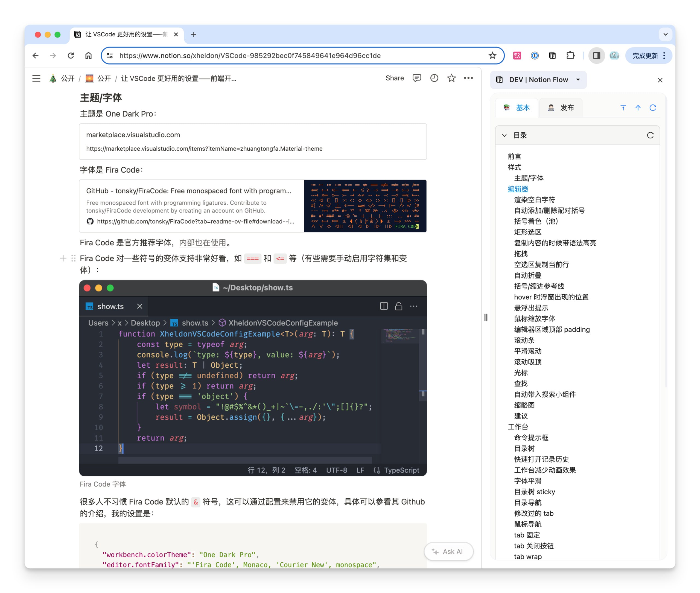Jump to 自动折叠 in the outline
700x593 pixels.
coord(528,276)
